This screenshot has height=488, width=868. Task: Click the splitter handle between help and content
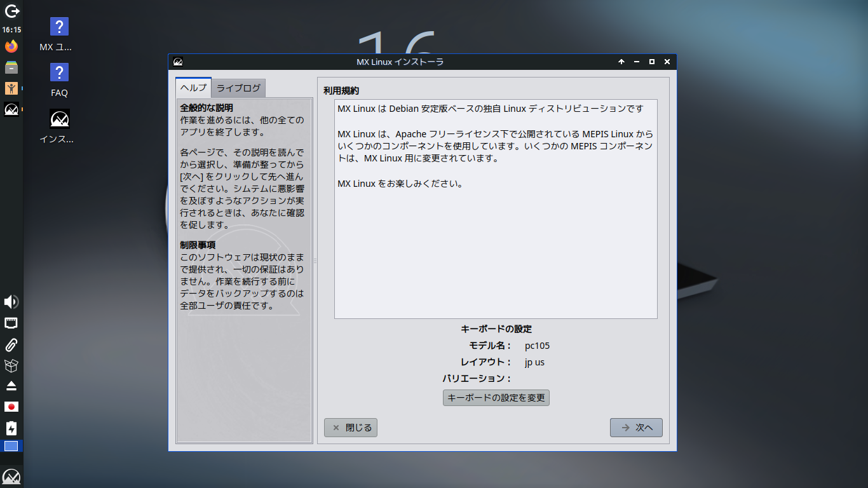[x=315, y=261]
